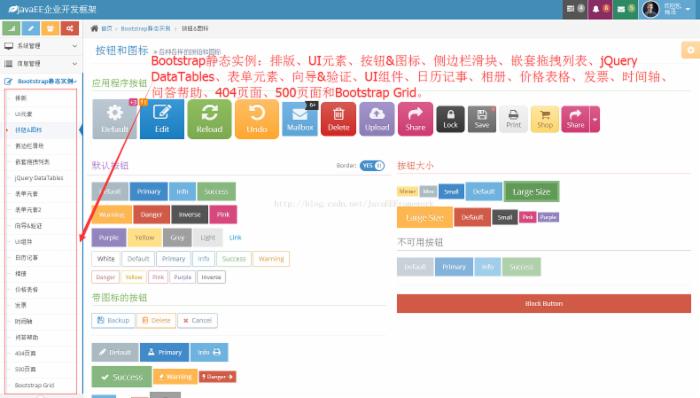Open the orange settings gear panel

click(691, 50)
